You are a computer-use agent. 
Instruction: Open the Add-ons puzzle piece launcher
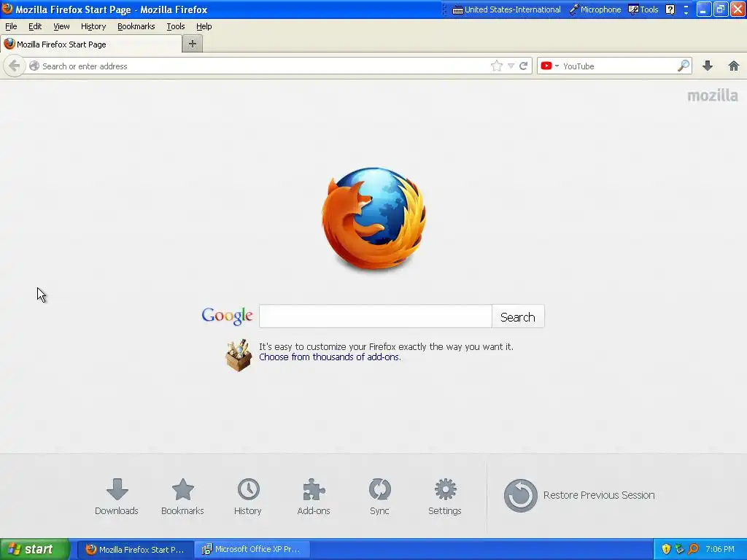[x=314, y=497]
